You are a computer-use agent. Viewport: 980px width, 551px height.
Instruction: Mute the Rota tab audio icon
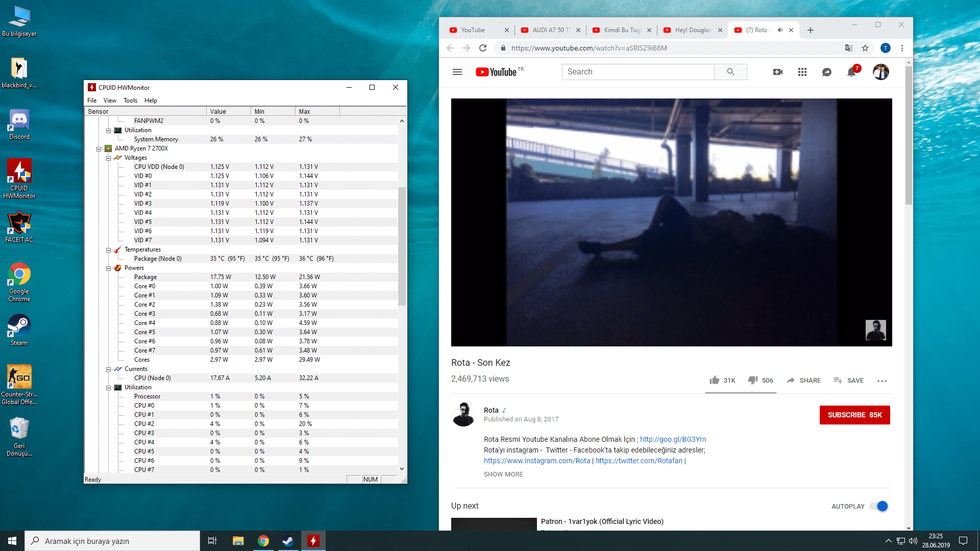[780, 30]
